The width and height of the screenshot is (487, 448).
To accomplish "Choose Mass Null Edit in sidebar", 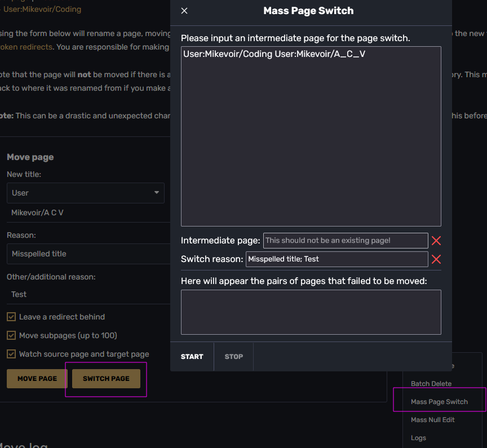I will coord(432,420).
